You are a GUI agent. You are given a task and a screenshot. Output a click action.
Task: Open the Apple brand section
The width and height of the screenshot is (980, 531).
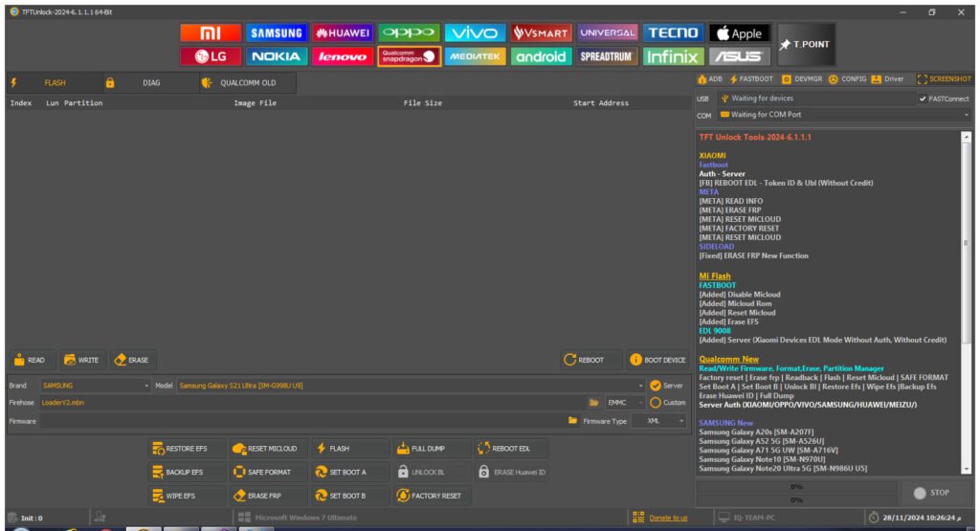coord(740,33)
